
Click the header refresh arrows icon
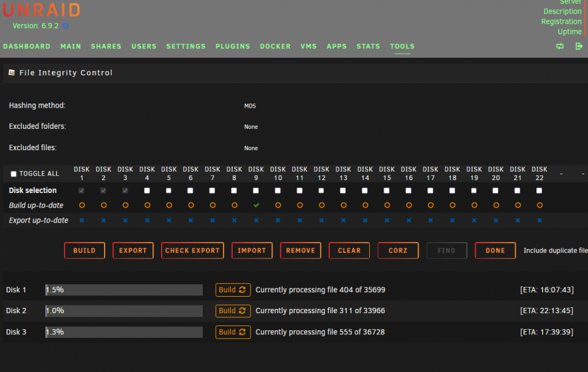[x=560, y=46]
